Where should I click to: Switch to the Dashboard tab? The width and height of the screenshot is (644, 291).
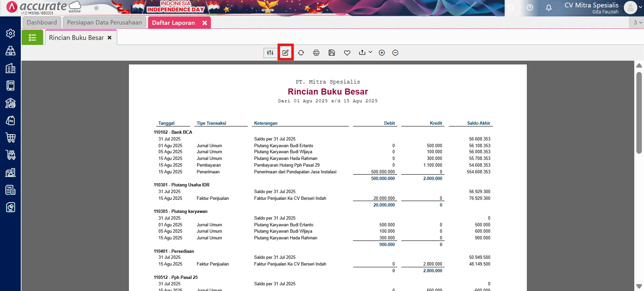pyautogui.click(x=42, y=22)
